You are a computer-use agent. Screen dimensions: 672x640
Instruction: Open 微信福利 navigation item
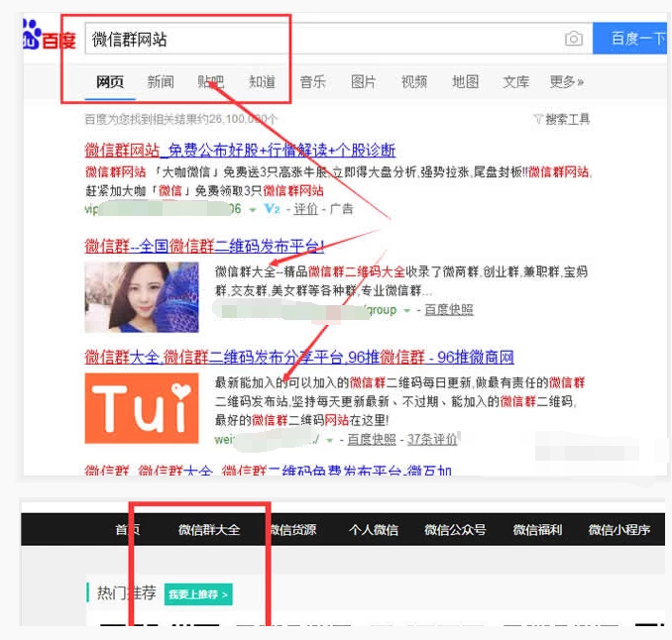click(x=537, y=530)
